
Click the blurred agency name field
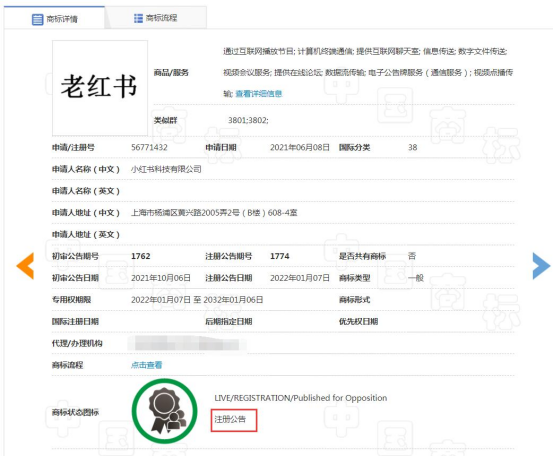coord(187,343)
